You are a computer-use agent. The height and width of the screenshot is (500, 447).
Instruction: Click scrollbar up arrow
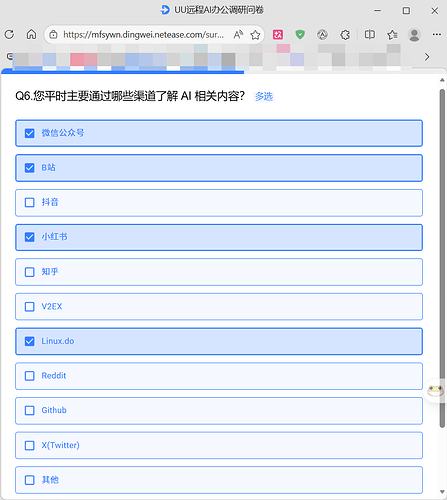click(x=442, y=80)
